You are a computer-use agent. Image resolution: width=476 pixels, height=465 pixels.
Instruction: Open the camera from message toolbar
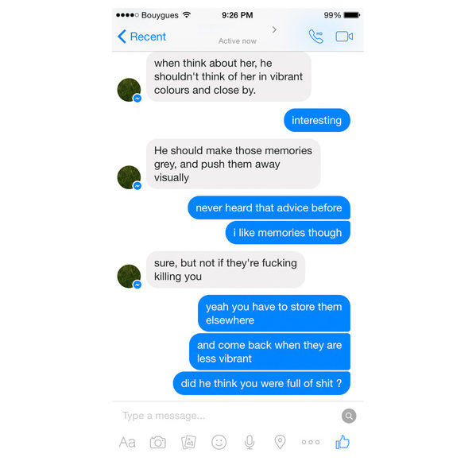(x=158, y=442)
